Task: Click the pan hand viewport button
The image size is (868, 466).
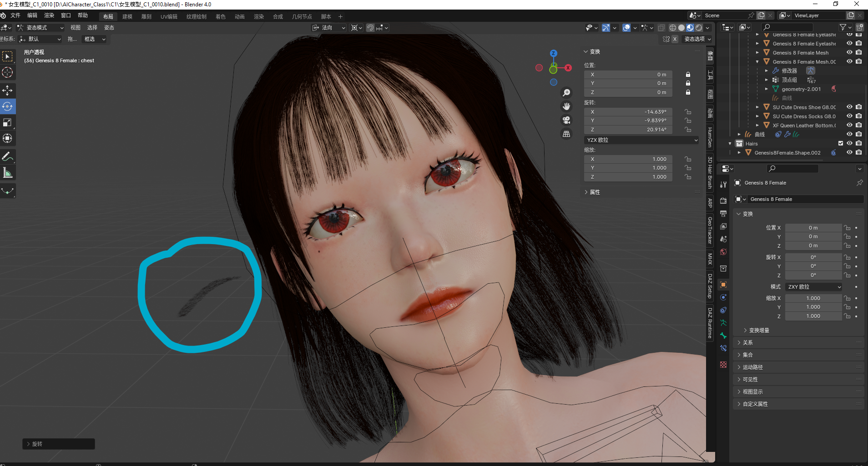Action: [x=566, y=106]
